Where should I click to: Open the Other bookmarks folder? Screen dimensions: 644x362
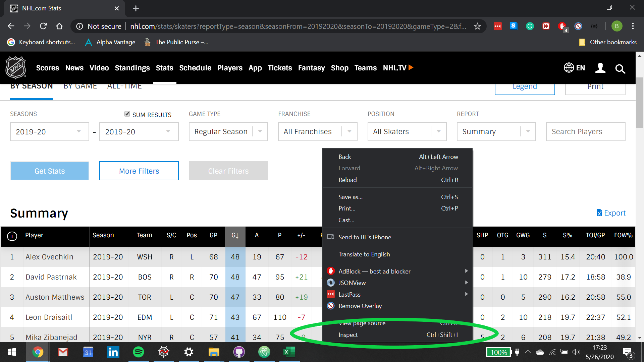[x=608, y=42]
